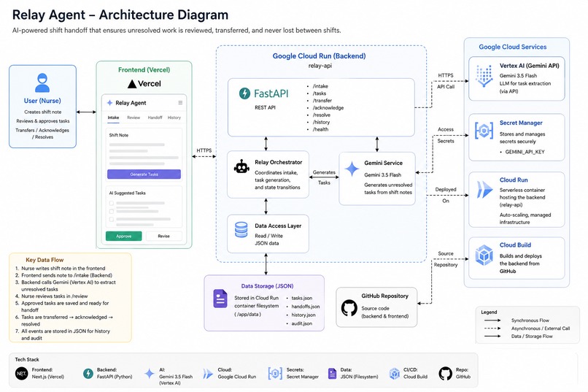This screenshot has width=588, height=392.
Task: Click the Relay Orchestrator robot icon
Action: 241,166
